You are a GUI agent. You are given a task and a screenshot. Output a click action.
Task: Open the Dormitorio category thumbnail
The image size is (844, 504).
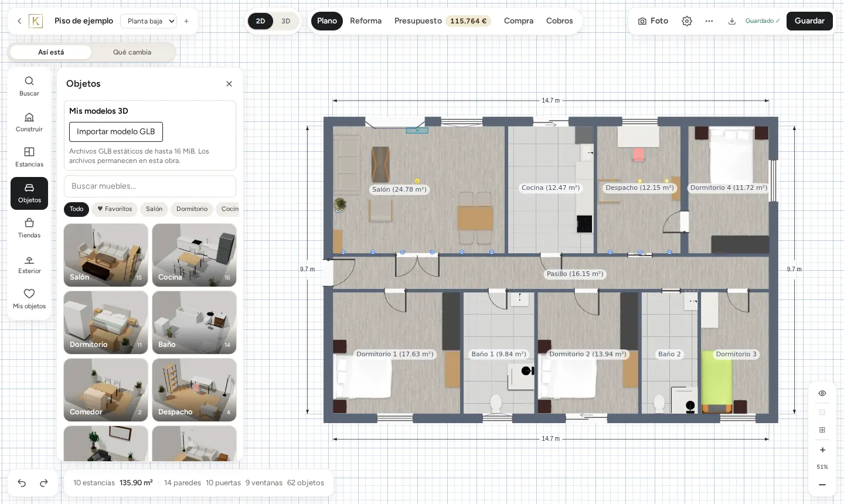coord(106,322)
